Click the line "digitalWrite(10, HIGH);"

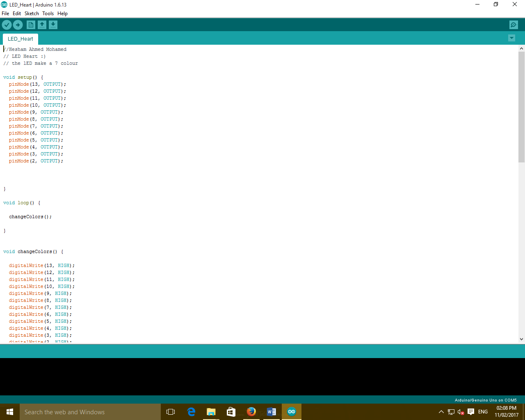point(42,286)
